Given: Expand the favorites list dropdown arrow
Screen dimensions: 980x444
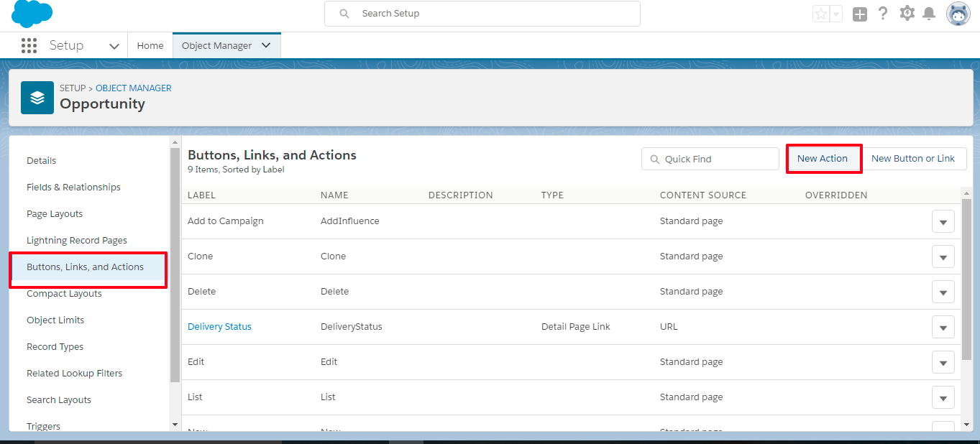Looking at the screenshot, I should [x=835, y=14].
